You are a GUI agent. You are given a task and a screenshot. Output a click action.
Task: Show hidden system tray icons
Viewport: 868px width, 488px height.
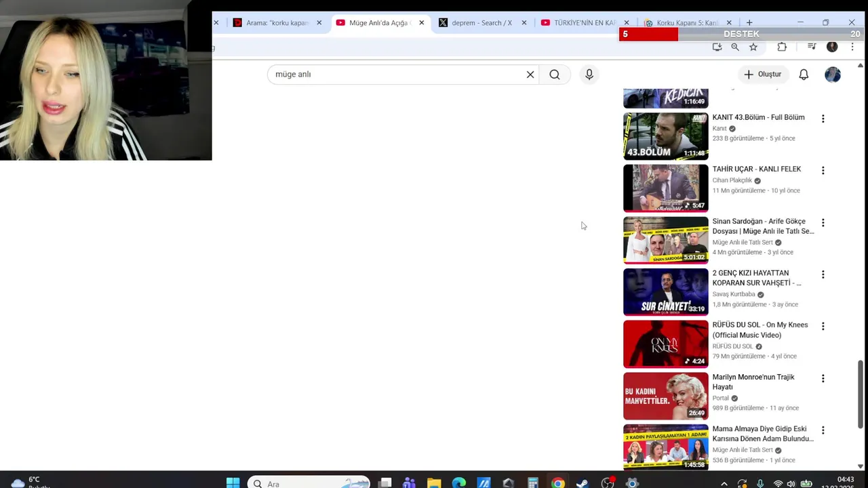click(x=724, y=484)
